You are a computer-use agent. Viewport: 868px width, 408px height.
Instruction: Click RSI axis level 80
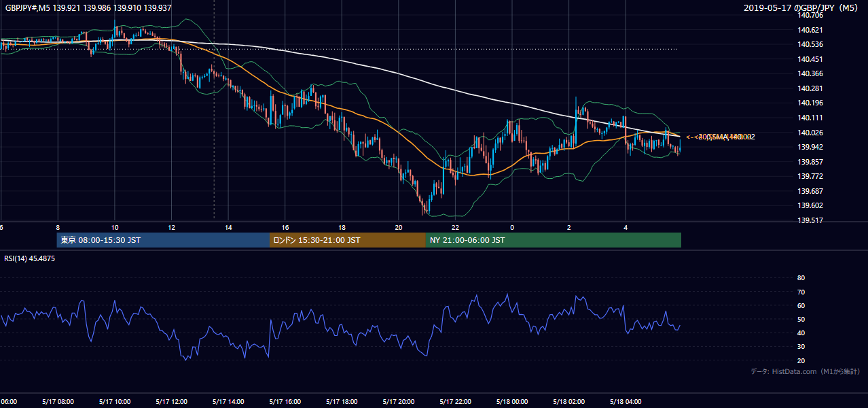click(801, 278)
